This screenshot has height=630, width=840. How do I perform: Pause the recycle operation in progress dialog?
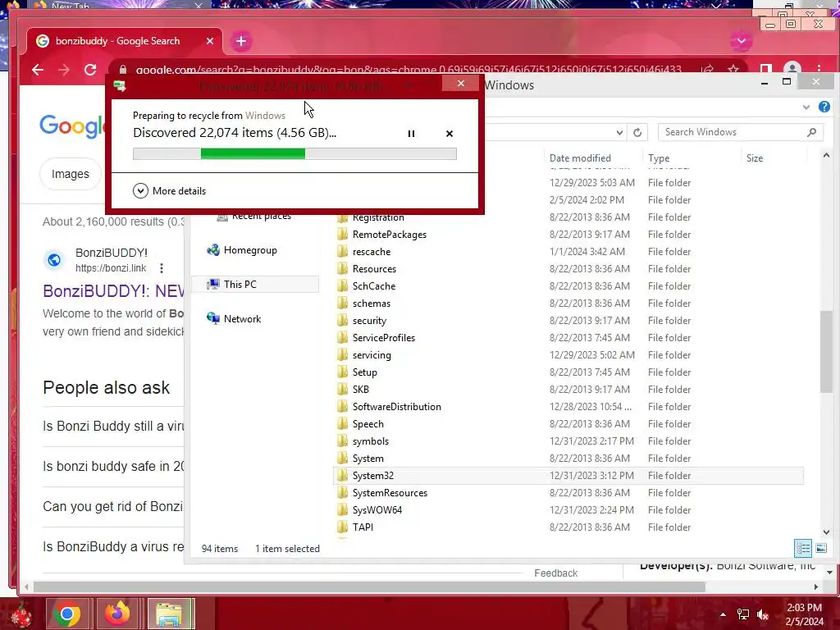412,134
